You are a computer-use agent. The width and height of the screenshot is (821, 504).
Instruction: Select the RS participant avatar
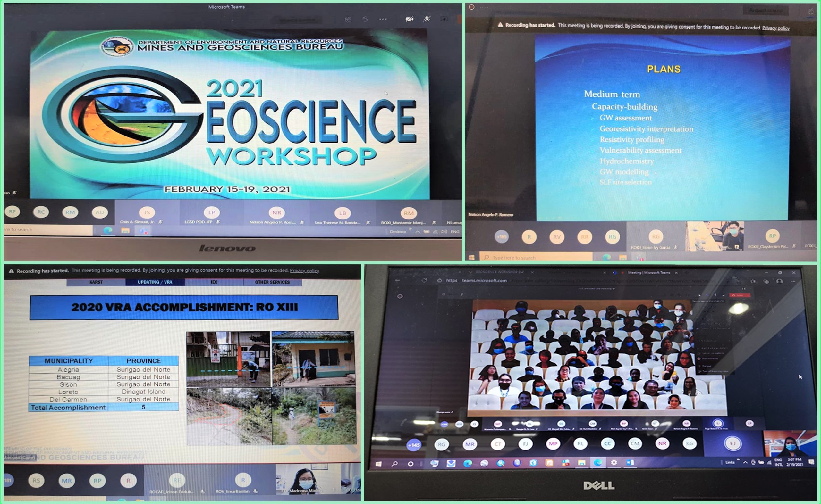click(x=36, y=480)
